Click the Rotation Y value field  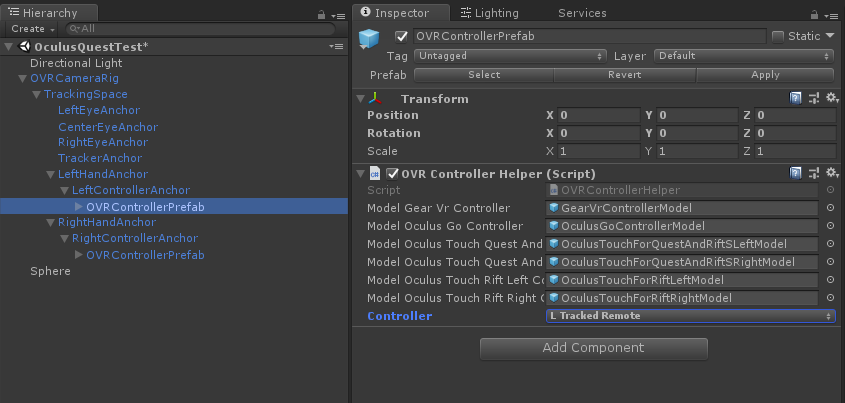coord(697,133)
